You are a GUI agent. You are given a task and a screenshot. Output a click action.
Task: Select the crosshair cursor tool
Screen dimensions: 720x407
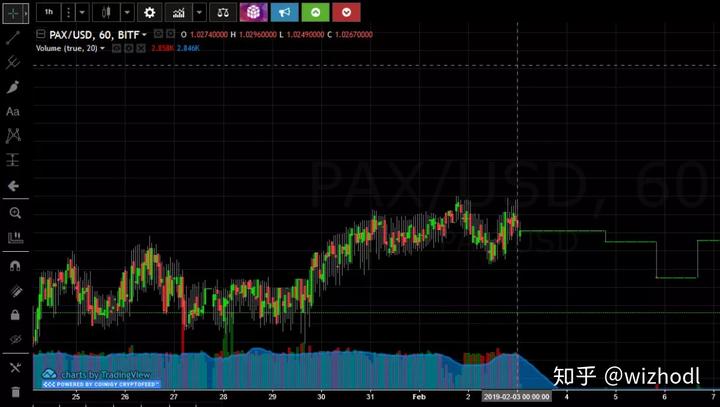click(13, 13)
